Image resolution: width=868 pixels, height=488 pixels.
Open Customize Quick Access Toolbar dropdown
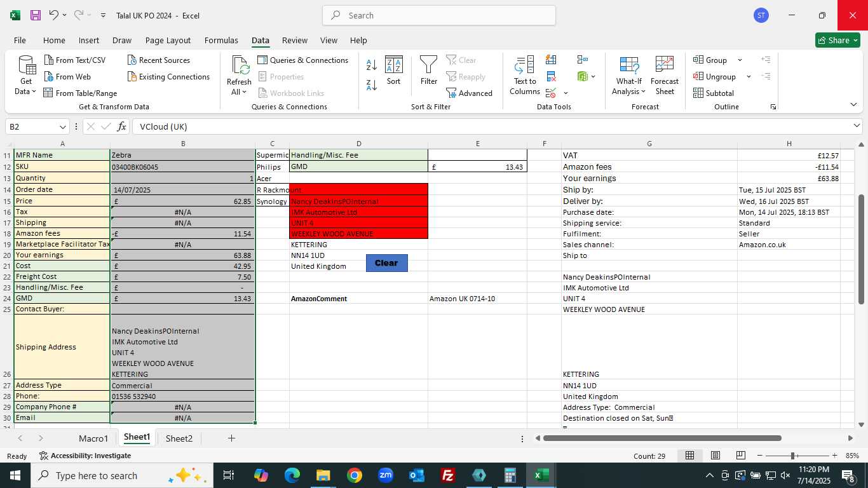[x=103, y=15]
